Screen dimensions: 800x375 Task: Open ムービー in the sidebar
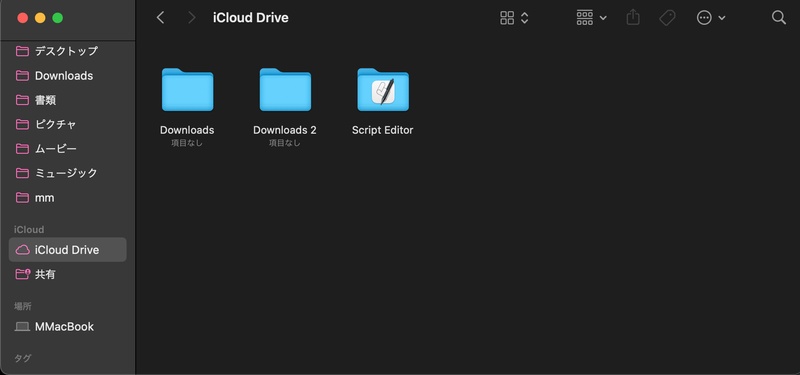pos(67,149)
